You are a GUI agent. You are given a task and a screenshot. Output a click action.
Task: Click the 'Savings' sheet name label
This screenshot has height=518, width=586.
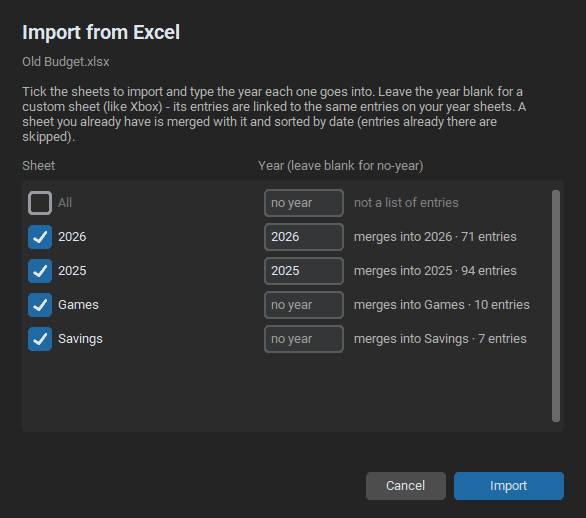pos(80,339)
